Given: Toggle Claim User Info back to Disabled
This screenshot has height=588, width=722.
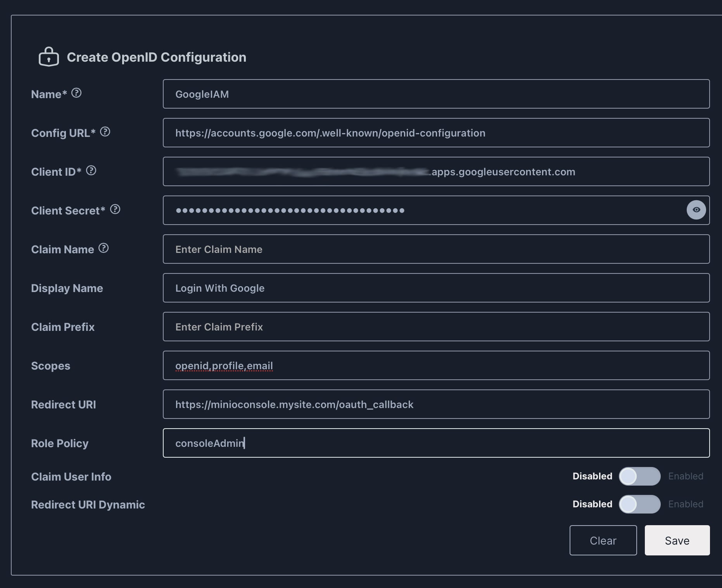Looking at the screenshot, I should 640,476.
